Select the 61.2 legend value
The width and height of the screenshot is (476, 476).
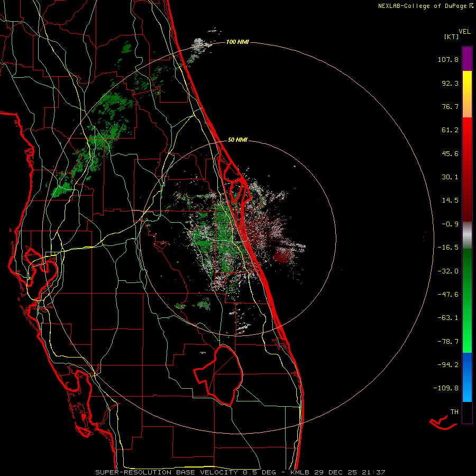pyautogui.click(x=450, y=130)
